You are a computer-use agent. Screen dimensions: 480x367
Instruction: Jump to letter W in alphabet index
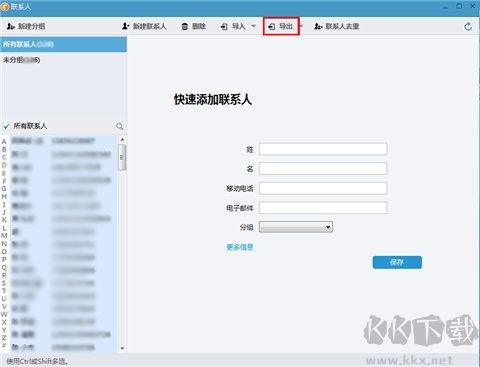click(x=4, y=314)
